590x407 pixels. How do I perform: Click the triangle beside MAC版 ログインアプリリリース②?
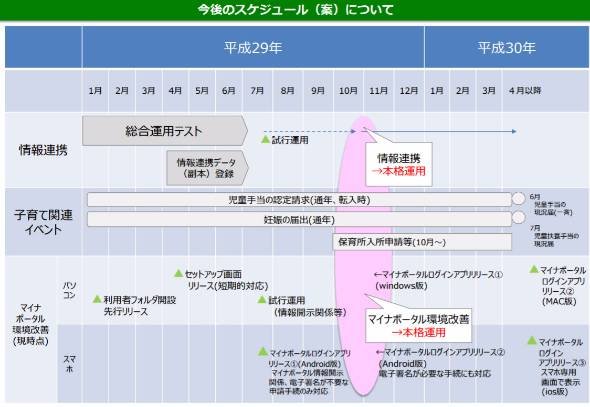tap(534, 269)
